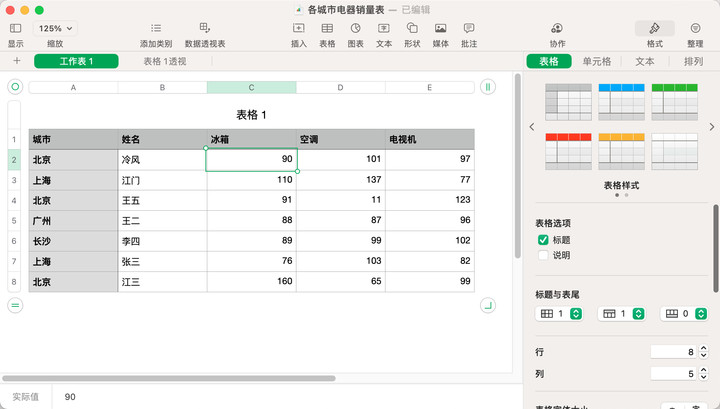Image resolution: width=720 pixels, height=409 pixels.
Task: Switch to the 表格 1透视 sheet tab
Action: (x=164, y=61)
